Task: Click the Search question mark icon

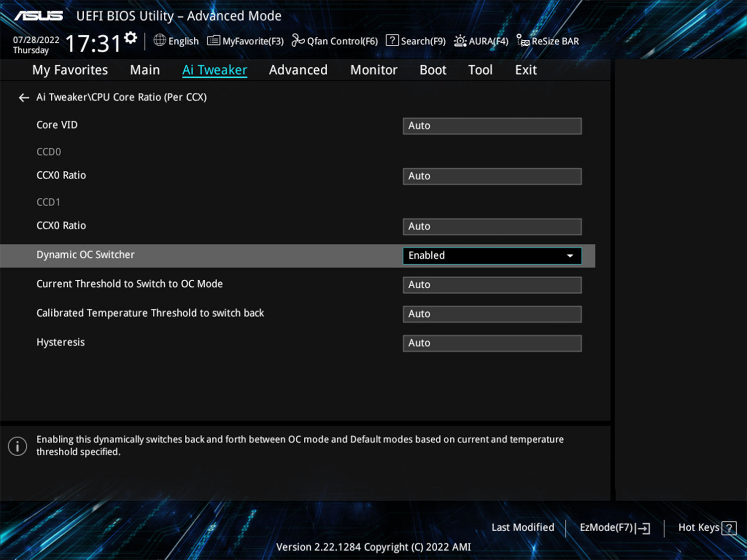Action: tap(392, 40)
